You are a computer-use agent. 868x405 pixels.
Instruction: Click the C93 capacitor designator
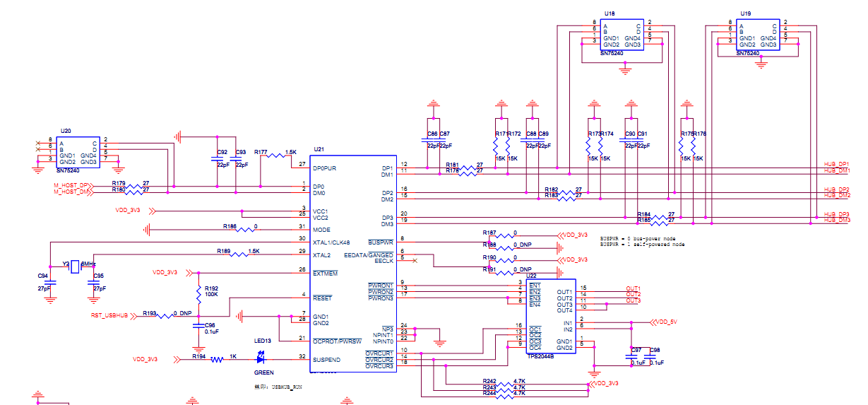pyautogui.click(x=240, y=152)
